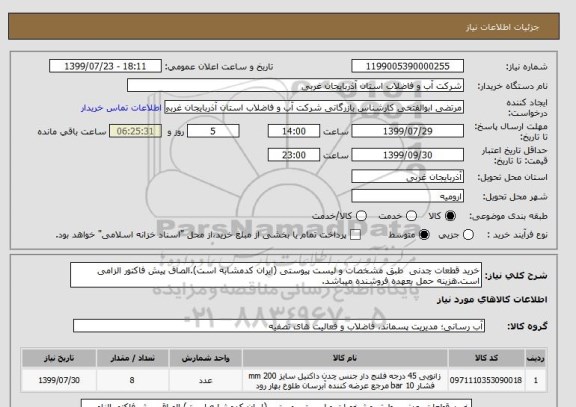Screen dimensions: 576x407
Task: Select the کالا radio button
Action: coord(450,216)
